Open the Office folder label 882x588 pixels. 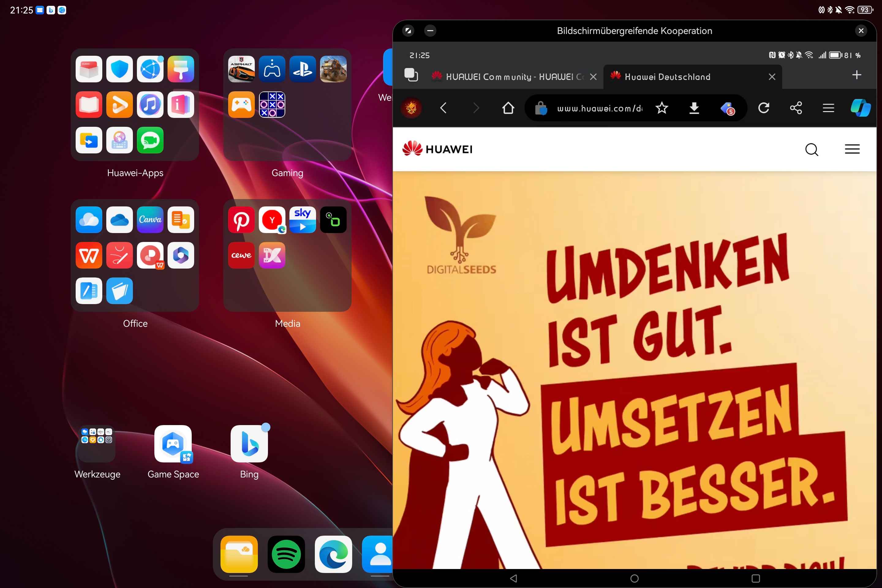point(135,323)
